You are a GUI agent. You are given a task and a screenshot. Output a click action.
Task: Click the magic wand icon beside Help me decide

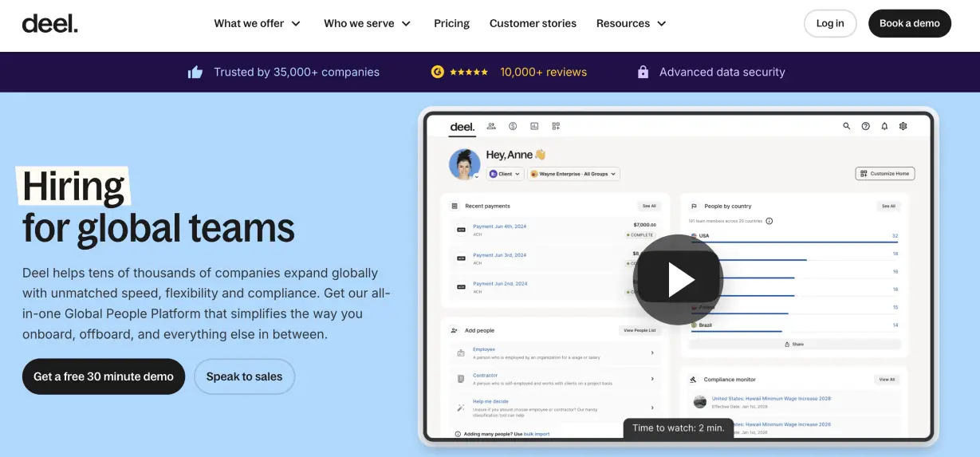tap(461, 407)
